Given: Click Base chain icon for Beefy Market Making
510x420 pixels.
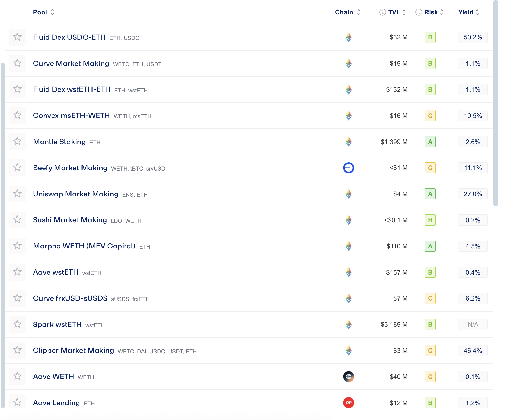Looking at the screenshot, I should tap(349, 168).
